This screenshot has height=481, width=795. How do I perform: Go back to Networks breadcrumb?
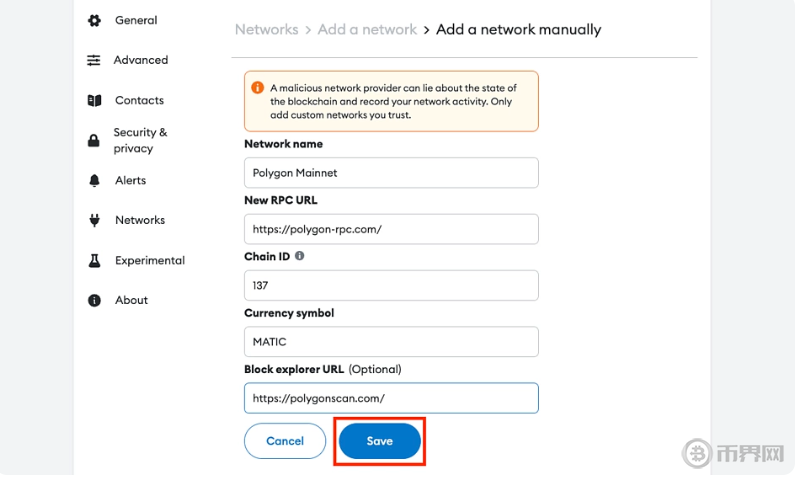tap(266, 29)
